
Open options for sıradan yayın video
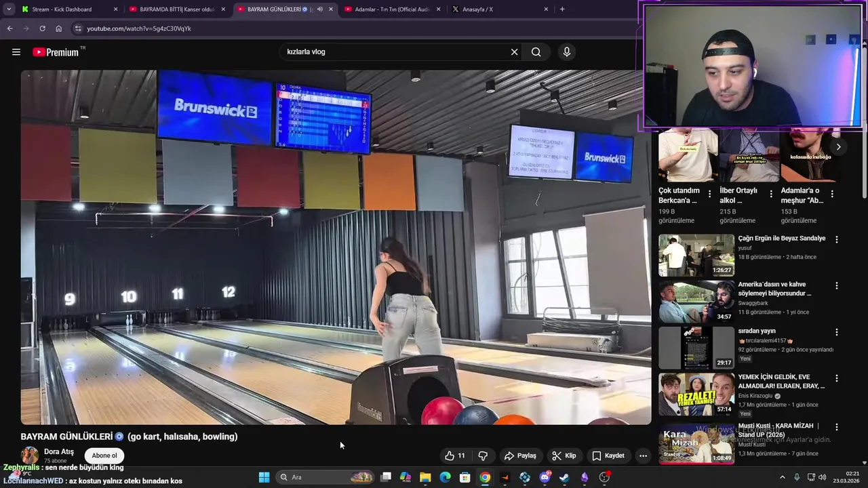[837, 332]
